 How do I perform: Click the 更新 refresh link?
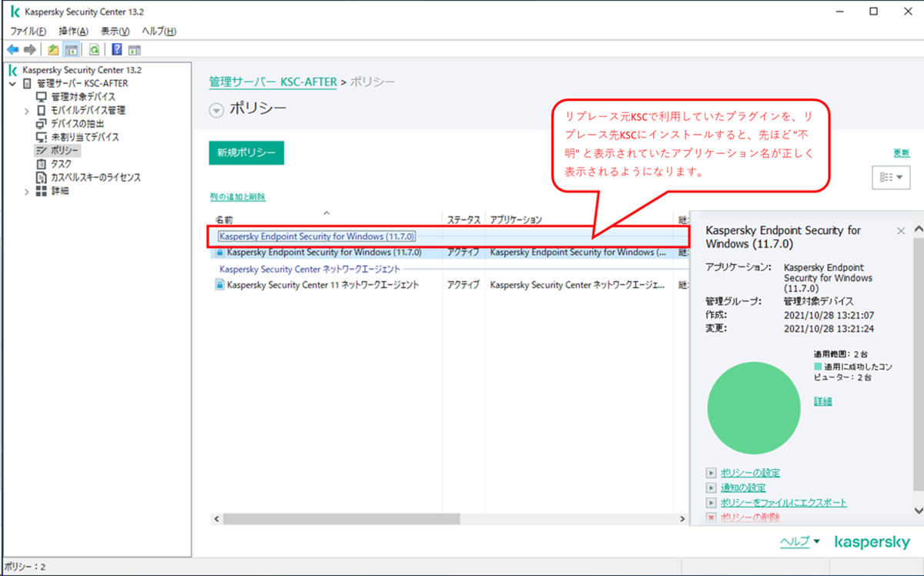[x=901, y=152]
